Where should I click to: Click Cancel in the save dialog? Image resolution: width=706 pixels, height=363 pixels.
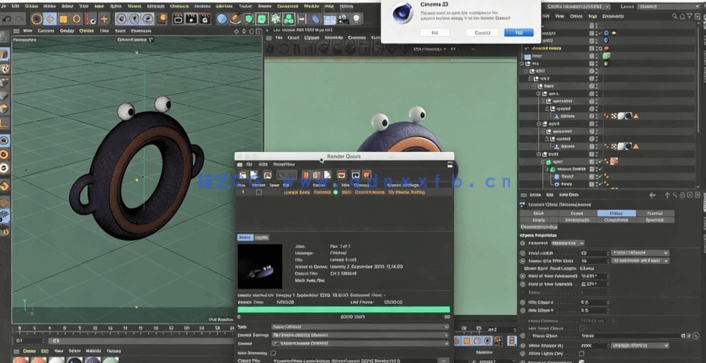tap(482, 33)
